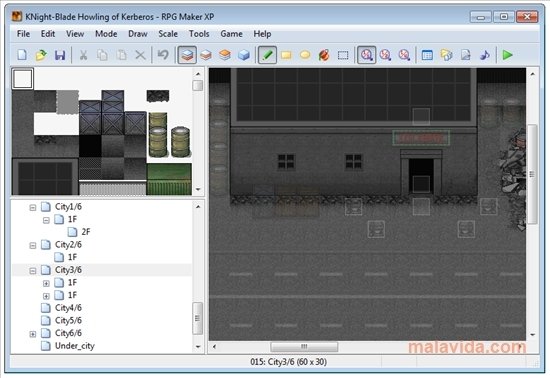Image resolution: width=550 pixels, height=378 pixels.
Task: Expand the City6/6 map node
Action: point(33,334)
